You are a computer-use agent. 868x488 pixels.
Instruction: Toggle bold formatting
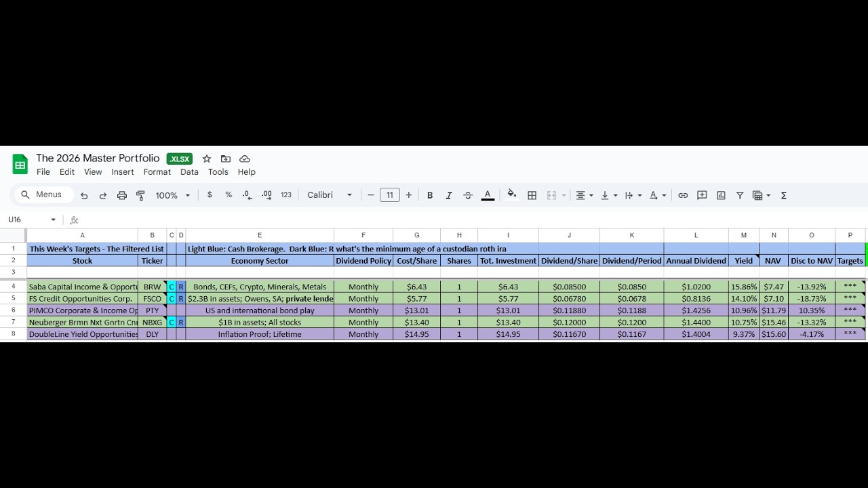tap(430, 195)
